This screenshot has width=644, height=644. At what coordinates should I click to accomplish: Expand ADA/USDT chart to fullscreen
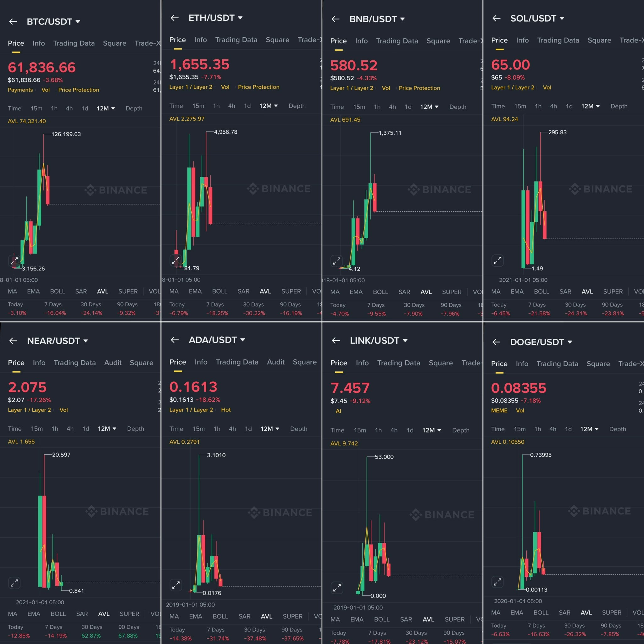[176, 585]
